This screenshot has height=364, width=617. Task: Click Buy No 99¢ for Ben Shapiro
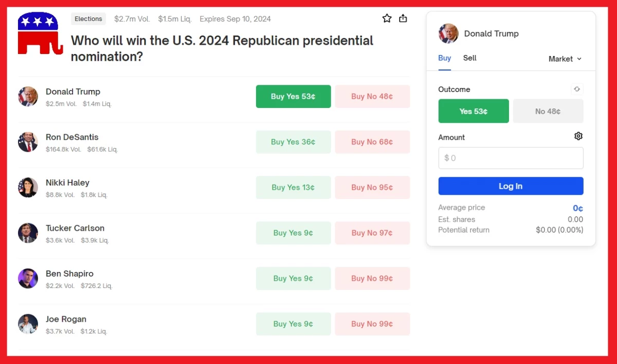pyautogui.click(x=372, y=279)
